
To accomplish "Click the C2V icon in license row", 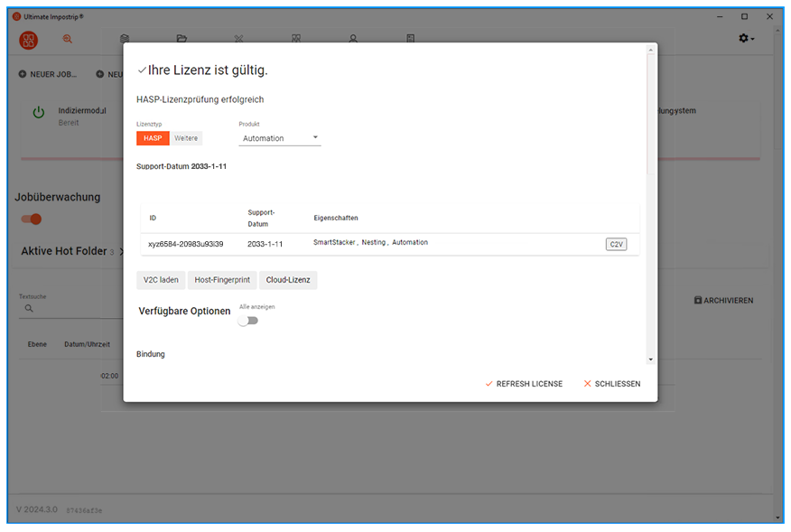I will click(x=616, y=244).
